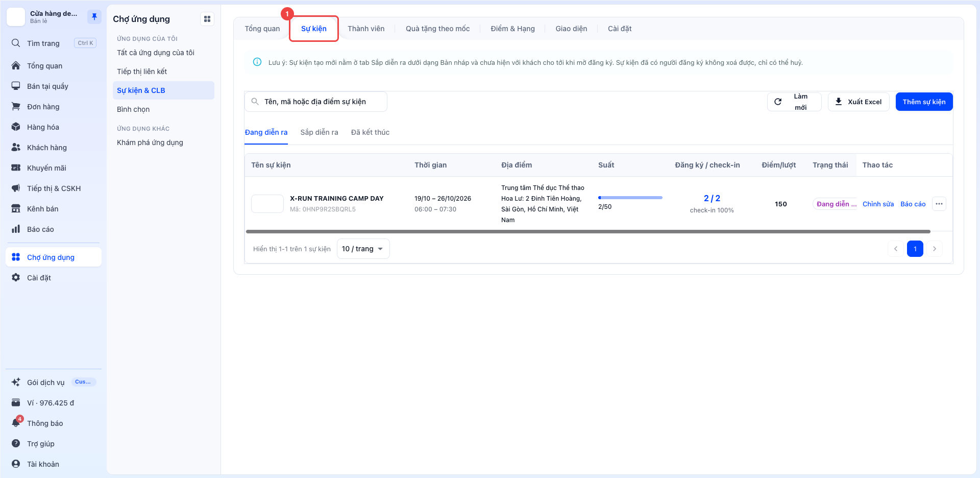Click the Làm mới refresh button
The height and width of the screenshot is (478, 980).
(x=794, y=102)
